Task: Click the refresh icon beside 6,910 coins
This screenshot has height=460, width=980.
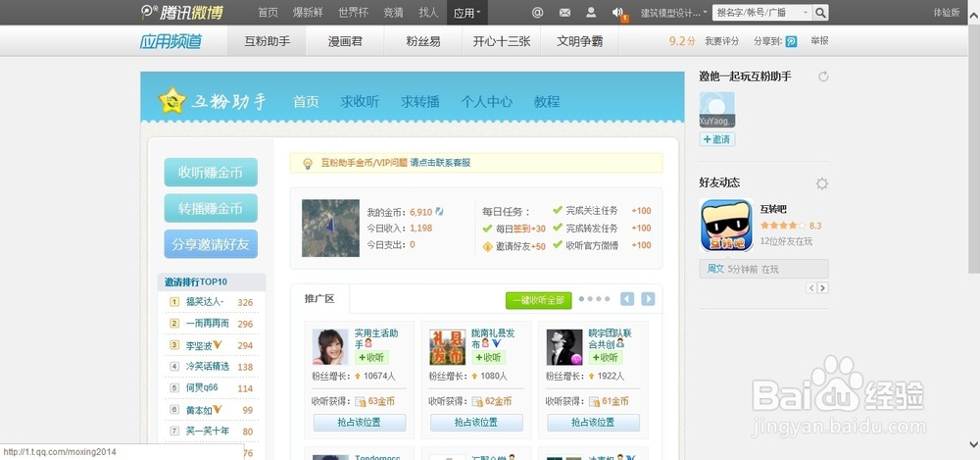Action: click(439, 212)
